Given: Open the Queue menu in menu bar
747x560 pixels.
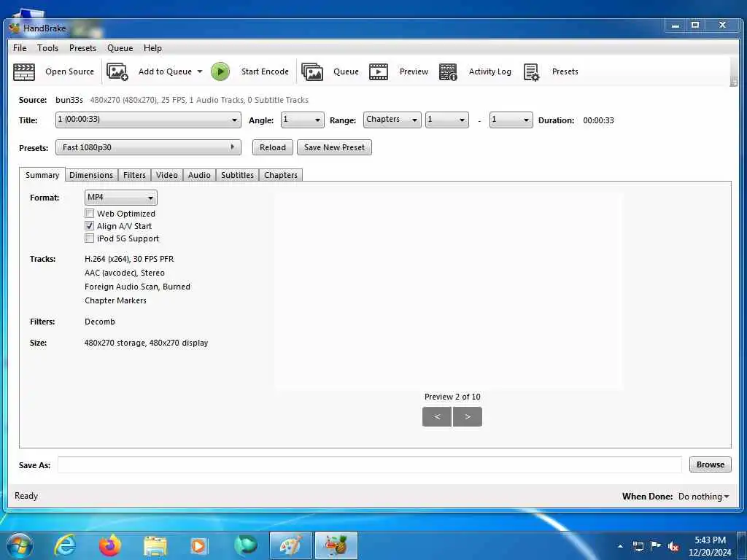Looking at the screenshot, I should pos(120,48).
